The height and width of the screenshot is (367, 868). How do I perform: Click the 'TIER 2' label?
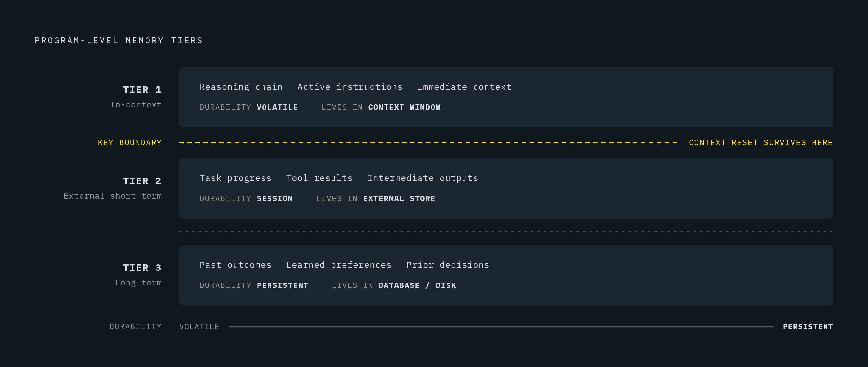coord(142,181)
